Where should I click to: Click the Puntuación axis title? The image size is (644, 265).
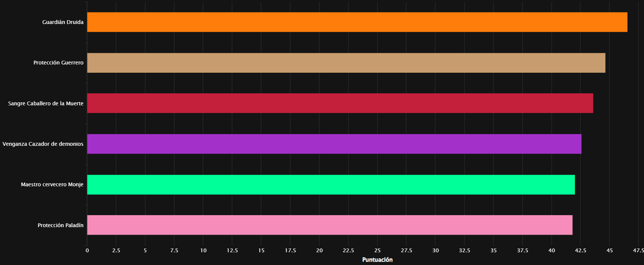377,260
